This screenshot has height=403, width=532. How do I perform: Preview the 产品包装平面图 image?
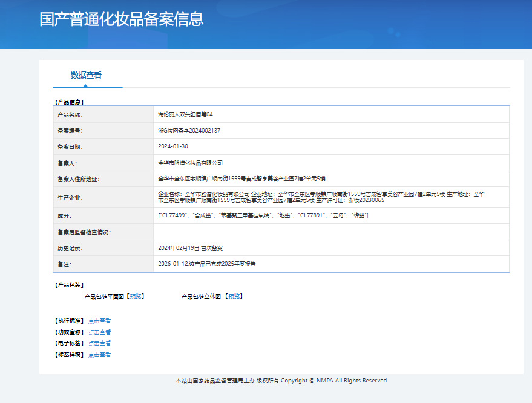tap(136, 297)
